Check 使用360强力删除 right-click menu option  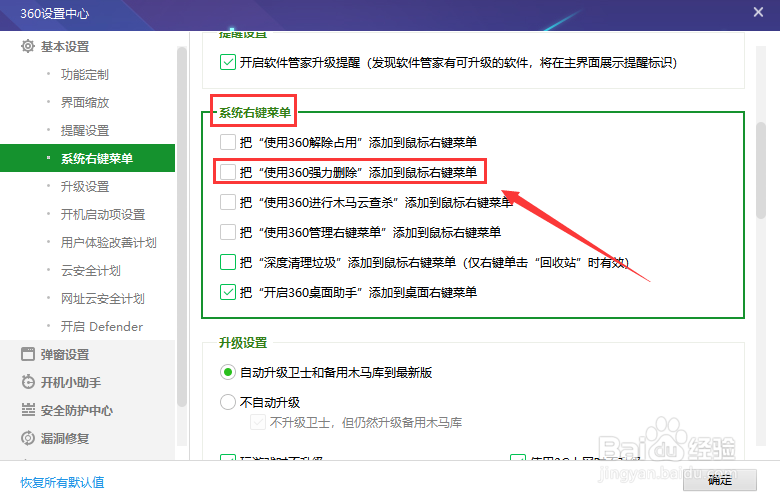point(228,172)
